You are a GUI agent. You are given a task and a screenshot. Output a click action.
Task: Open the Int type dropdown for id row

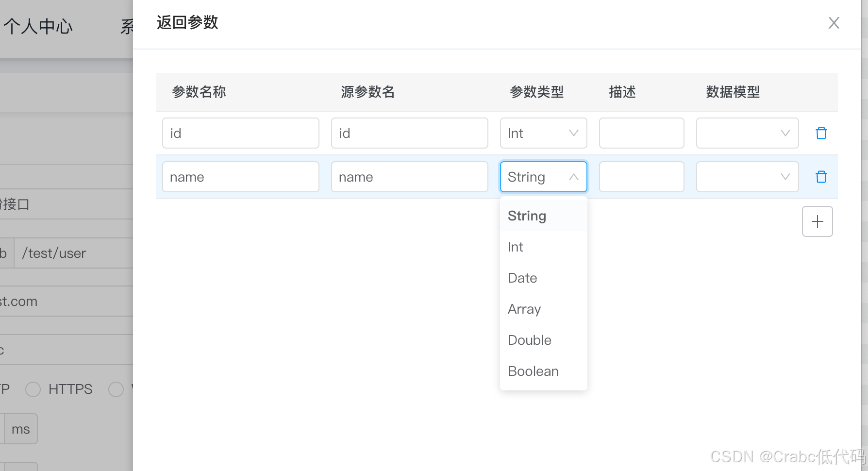[543, 133]
